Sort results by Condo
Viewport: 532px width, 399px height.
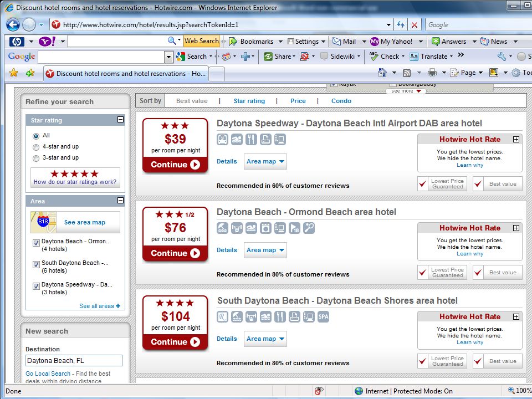[x=341, y=101]
